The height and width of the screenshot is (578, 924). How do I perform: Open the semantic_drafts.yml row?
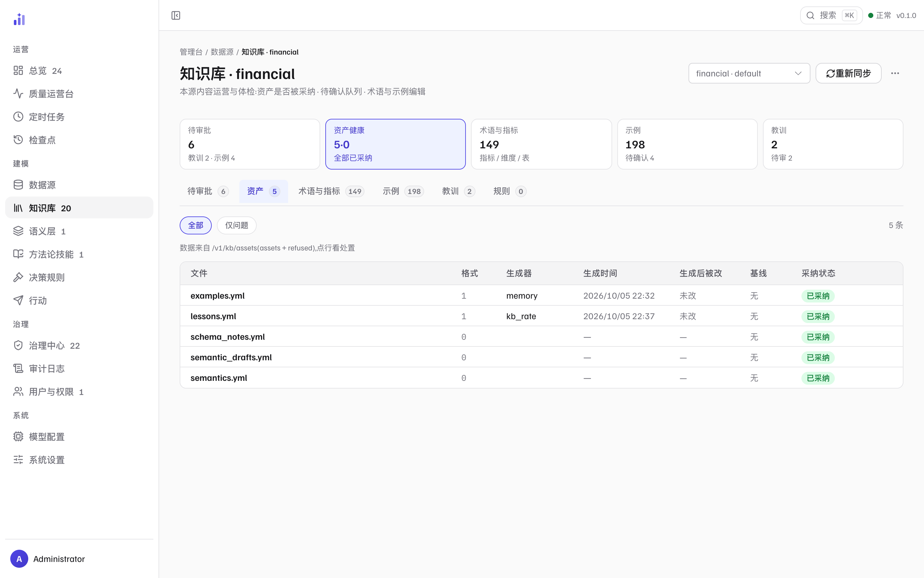[x=541, y=357]
